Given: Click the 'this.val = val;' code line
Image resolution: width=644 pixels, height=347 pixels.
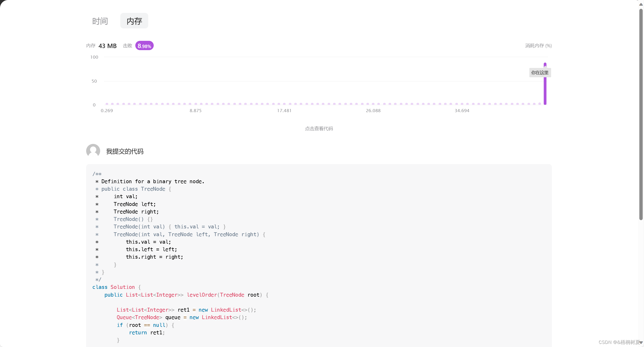Looking at the screenshot, I should (148, 242).
